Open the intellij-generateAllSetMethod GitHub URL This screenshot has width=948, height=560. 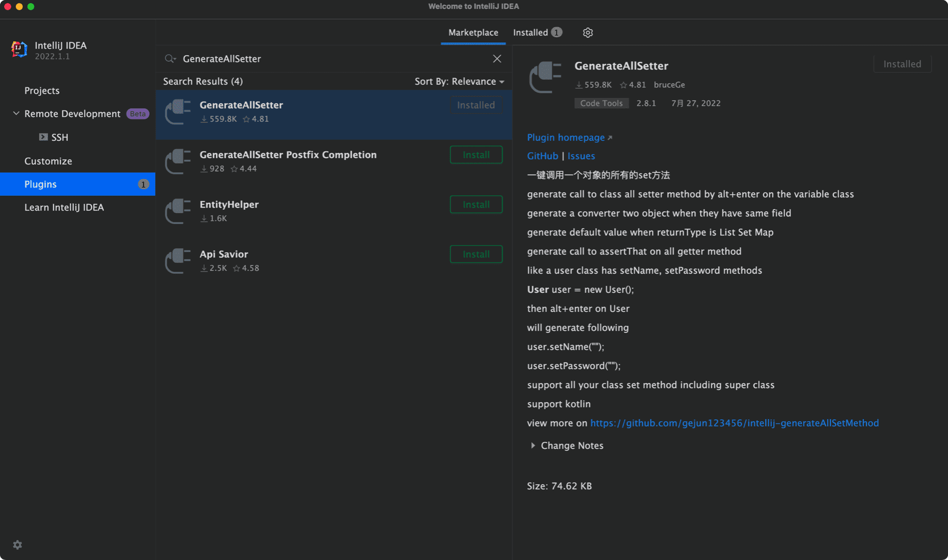pos(735,423)
